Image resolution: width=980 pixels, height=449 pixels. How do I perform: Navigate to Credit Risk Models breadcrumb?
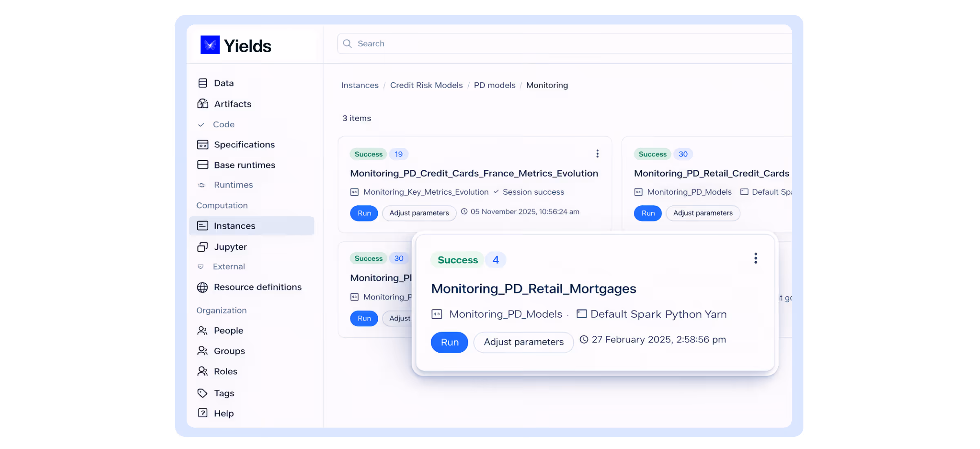(426, 85)
